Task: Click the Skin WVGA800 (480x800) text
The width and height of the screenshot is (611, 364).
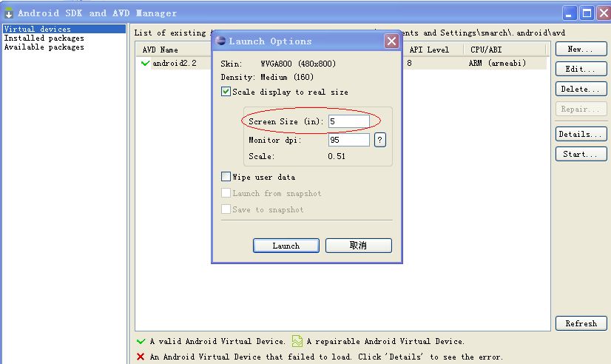Action: click(x=298, y=64)
